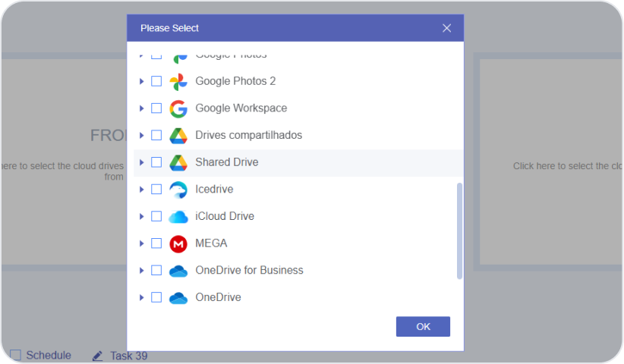Click the OneDrive for Business label
624x364 pixels.
[x=250, y=270]
